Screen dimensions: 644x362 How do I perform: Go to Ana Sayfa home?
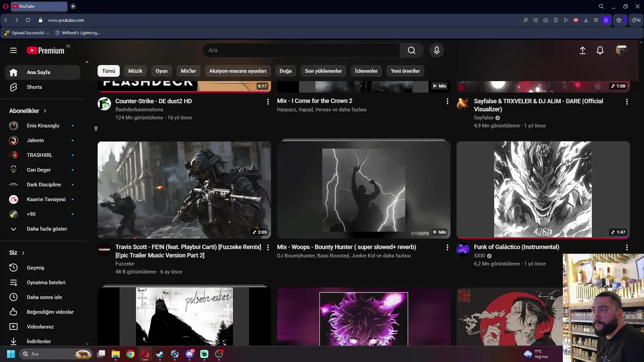pyautogui.click(x=42, y=72)
